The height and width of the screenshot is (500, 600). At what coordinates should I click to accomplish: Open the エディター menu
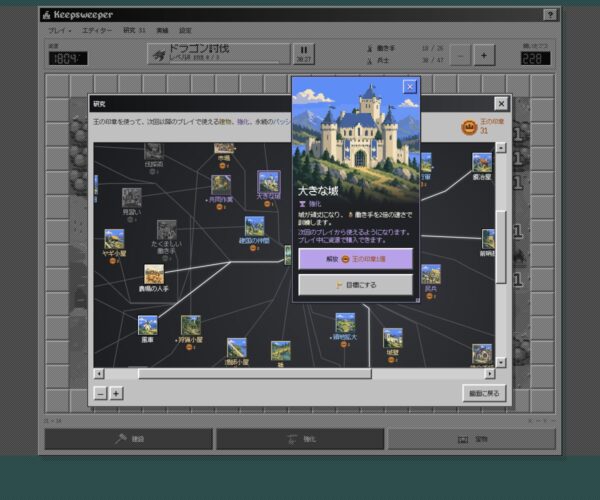coord(97,31)
